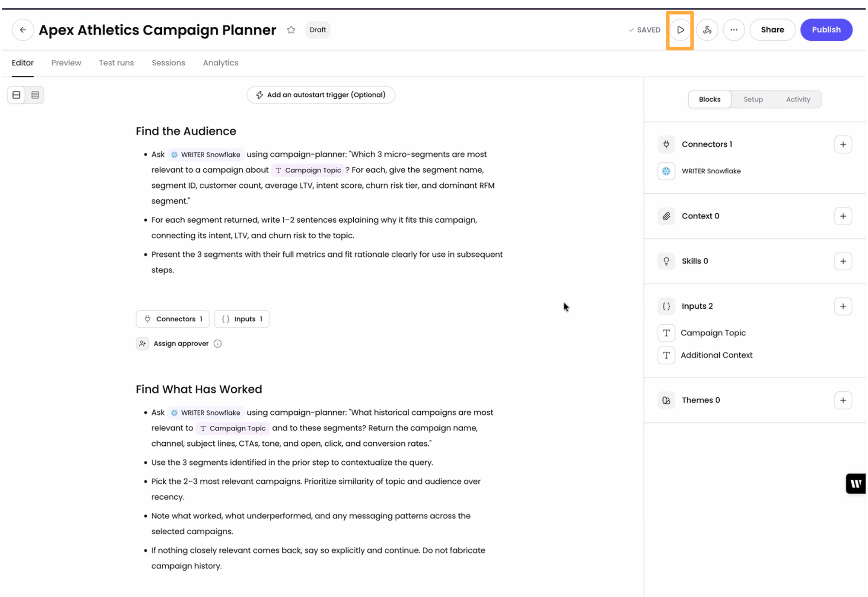Click the Find the Audience heading
This screenshot has height=597, width=868.
pyautogui.click(x=186, y=131)
